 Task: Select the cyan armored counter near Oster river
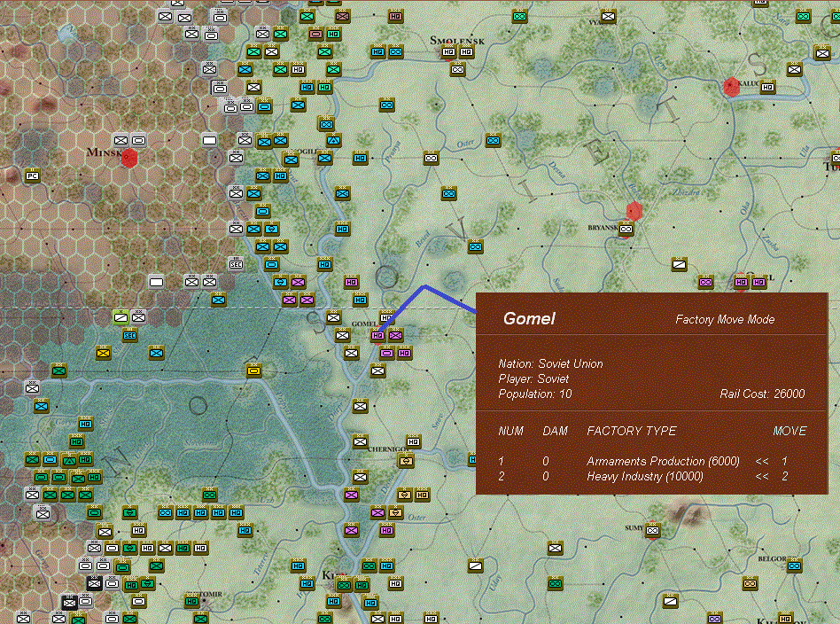coord(493,141)
